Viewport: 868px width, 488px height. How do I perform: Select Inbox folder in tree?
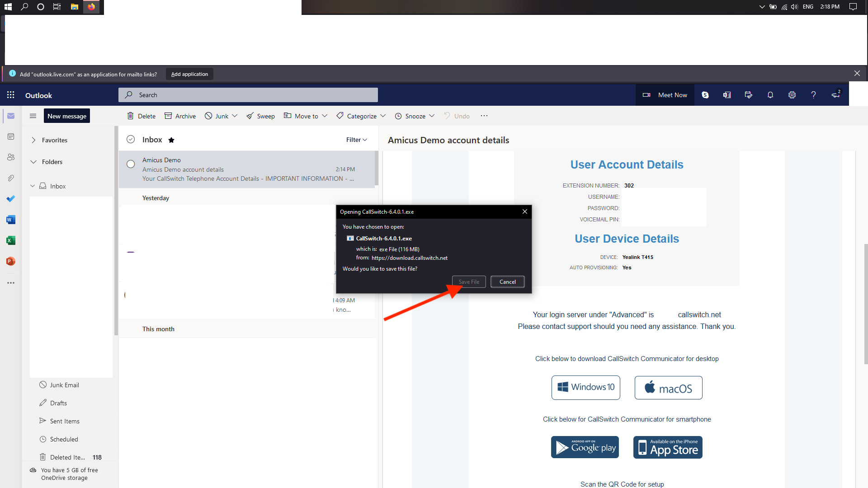coord(58,186)
